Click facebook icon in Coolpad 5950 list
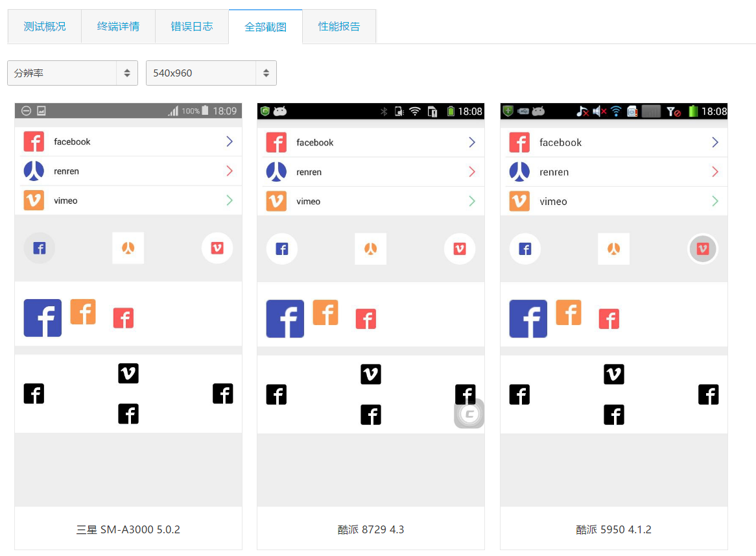Screen dimensions: 756x556 (x=519, y=142)
